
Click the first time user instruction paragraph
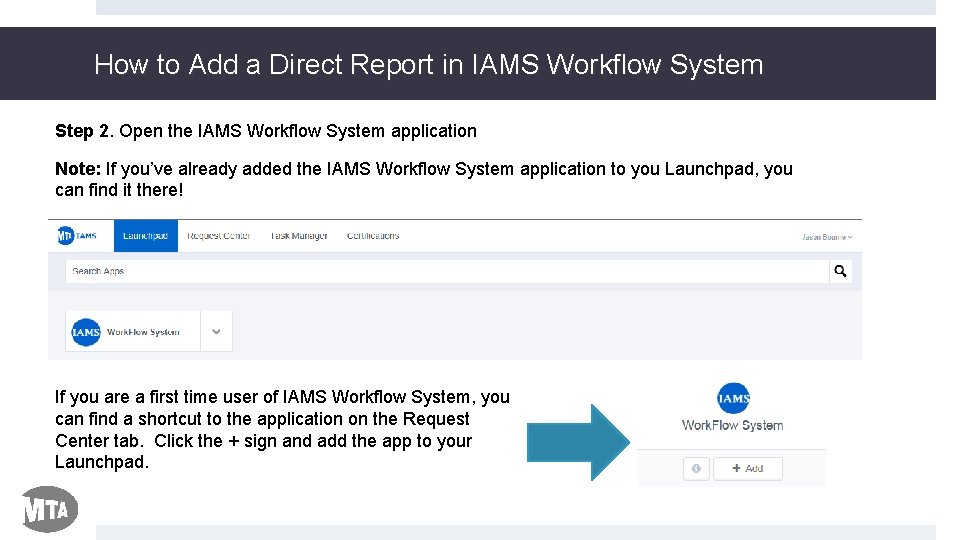282,429
